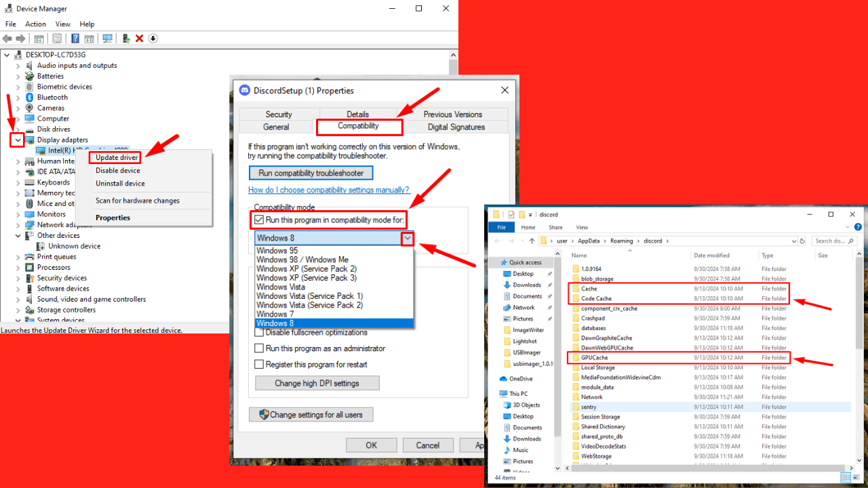This screenshot has width=868, height=488.
Task: Click How do I choose compatibility settings manually link
Action: pos(329,190)
